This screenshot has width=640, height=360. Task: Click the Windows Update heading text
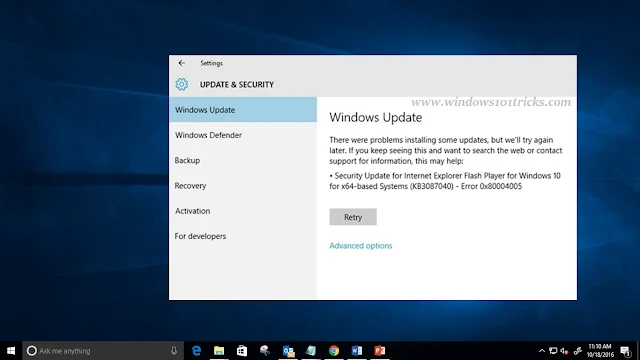click(x=376, y=118)
